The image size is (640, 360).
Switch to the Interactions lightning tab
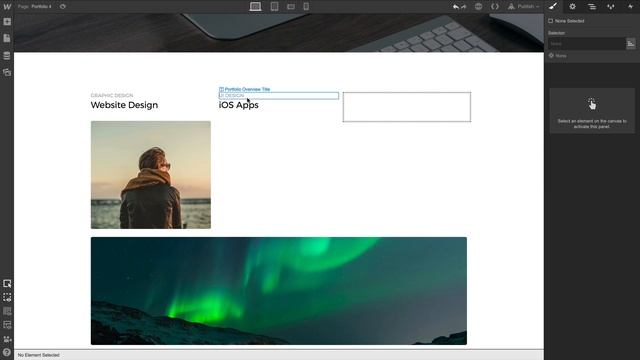coord(630,7)
